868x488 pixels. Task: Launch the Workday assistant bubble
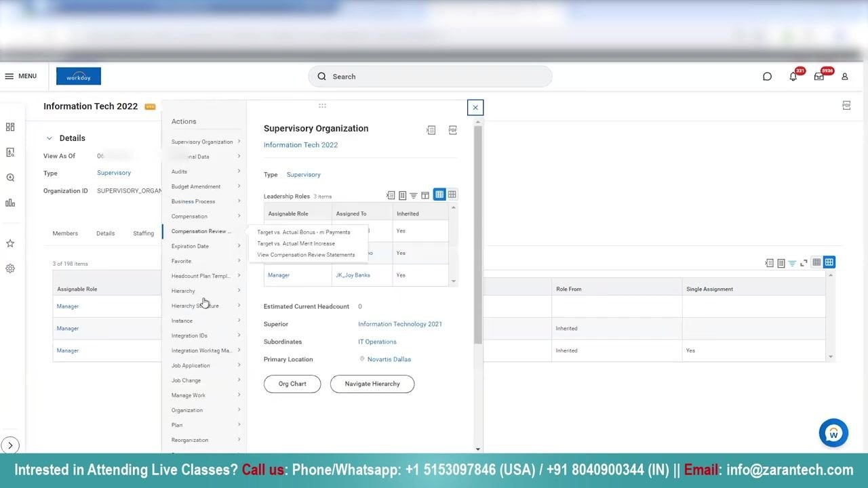pyautogui.click(x=833, y=433)
